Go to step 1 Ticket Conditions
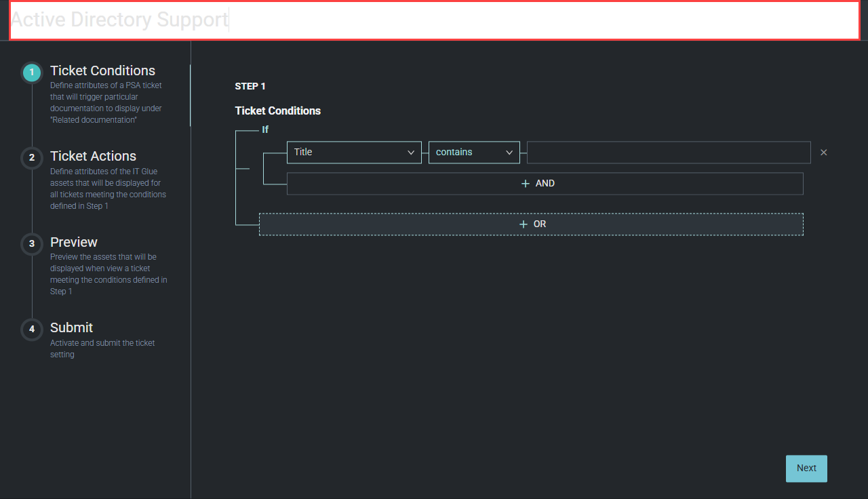868x499 pixels. point(102,71)
